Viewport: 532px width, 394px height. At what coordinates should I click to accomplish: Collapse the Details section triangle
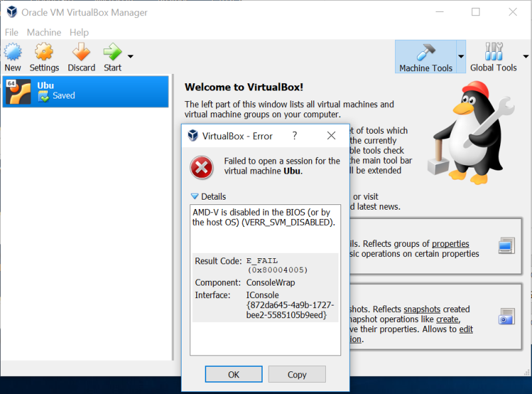pyautogui.click(x=194, y=196)
